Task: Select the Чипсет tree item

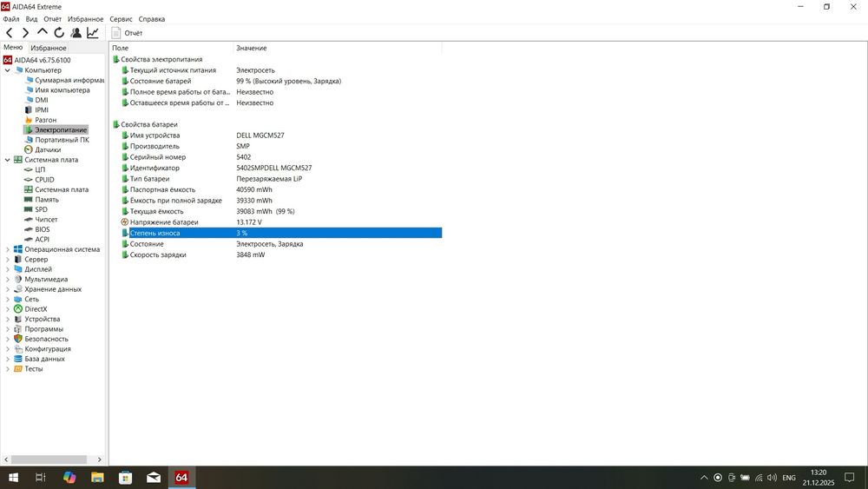Action: (46, 220)
